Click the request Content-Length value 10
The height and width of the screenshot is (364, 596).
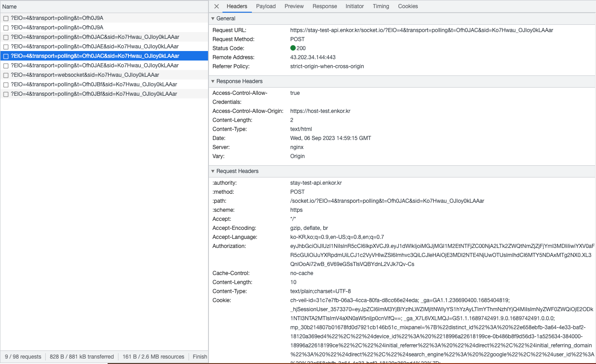(293, 282)
